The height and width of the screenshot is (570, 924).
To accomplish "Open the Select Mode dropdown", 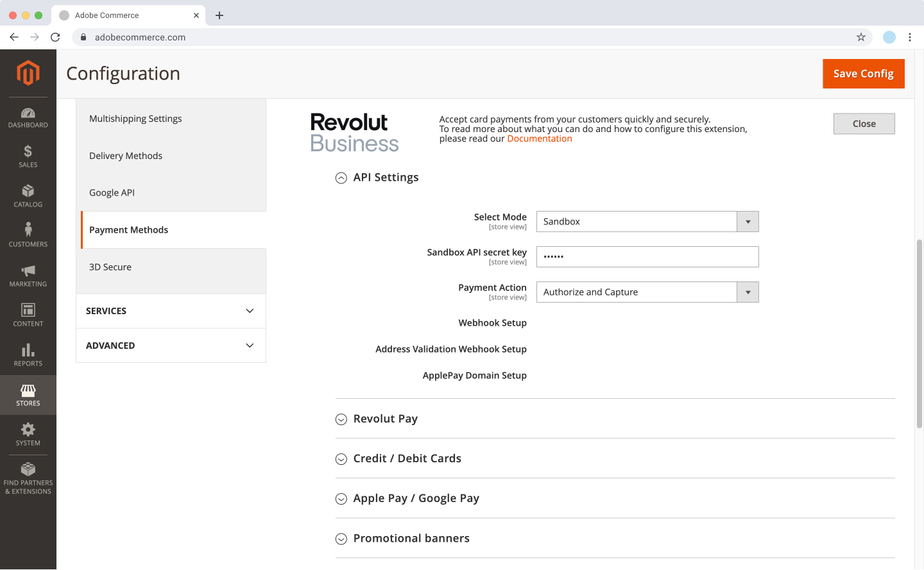I will click(647, 222).
